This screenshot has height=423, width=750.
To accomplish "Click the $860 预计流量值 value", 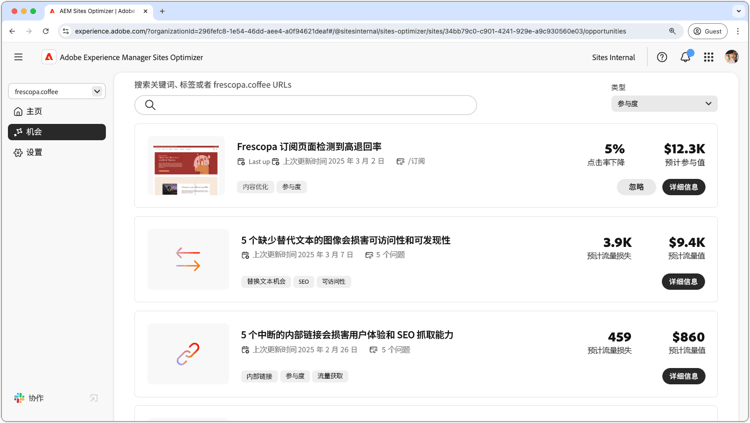I will click(688, 337).
